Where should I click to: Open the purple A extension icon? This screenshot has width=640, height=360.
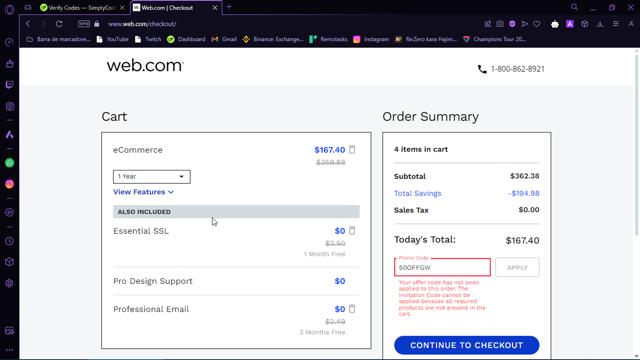click(570, 24)
